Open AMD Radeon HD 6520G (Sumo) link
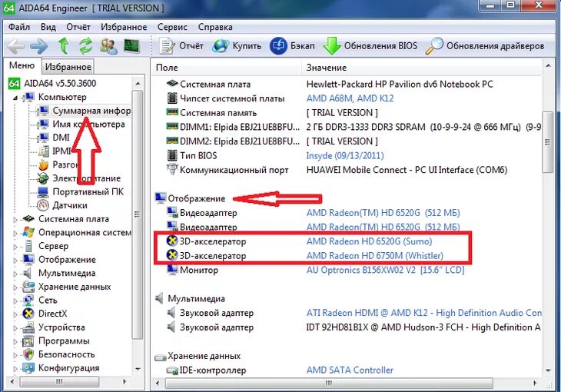Viewport: 561px width, 392px height. [369, 241]
